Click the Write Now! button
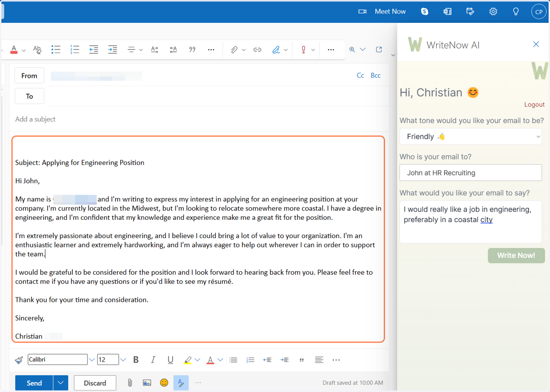550x392 pixels. (516, 256)
